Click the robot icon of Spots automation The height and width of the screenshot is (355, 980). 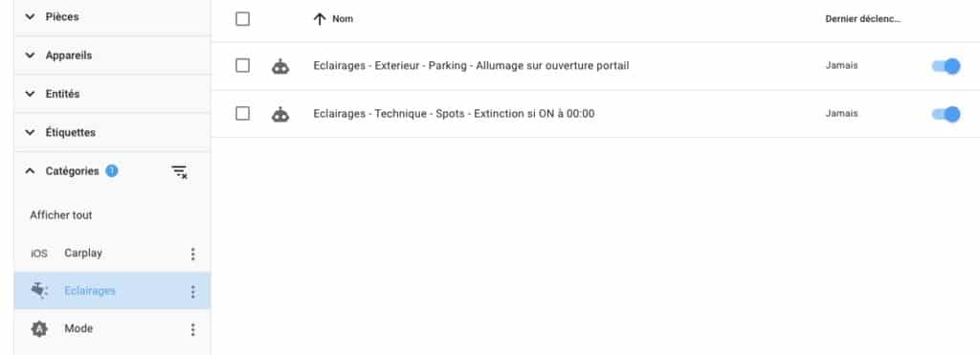(280, 114)
